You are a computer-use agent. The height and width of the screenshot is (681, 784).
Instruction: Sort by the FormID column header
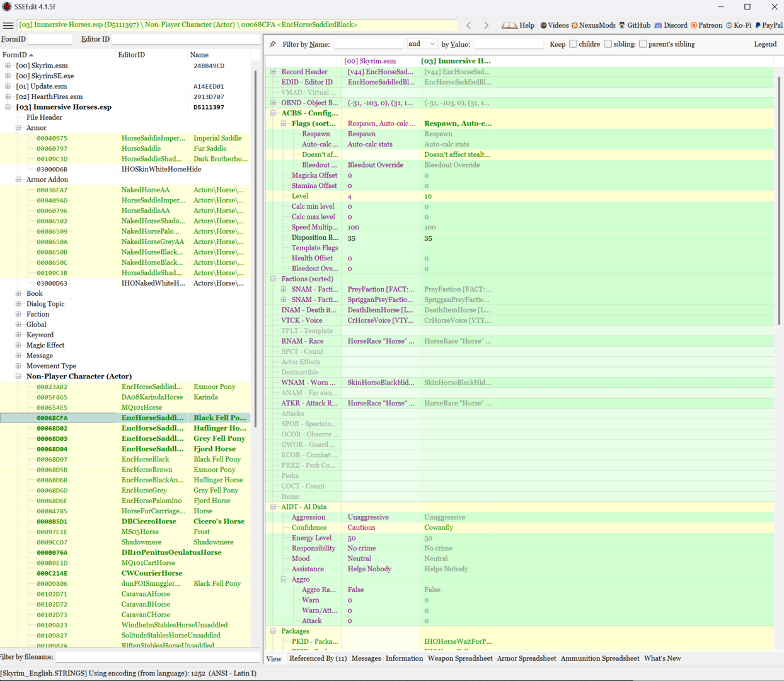[x=58, y=55]
